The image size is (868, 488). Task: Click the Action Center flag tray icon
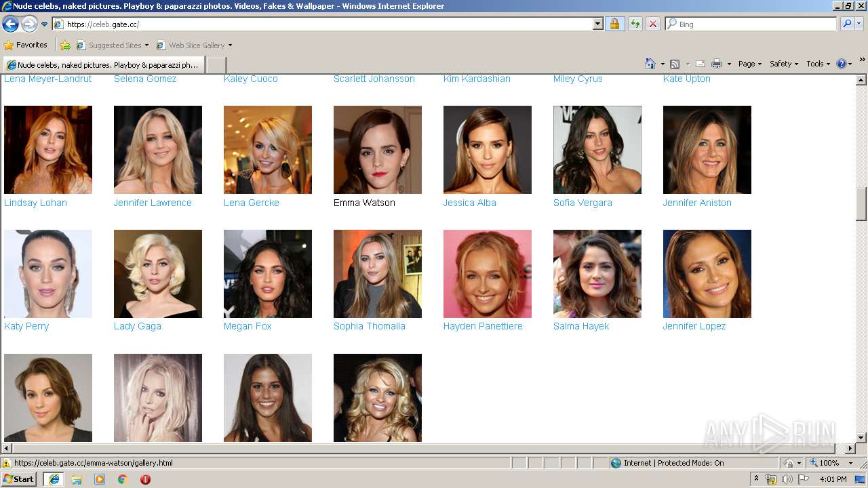point(804,479)
